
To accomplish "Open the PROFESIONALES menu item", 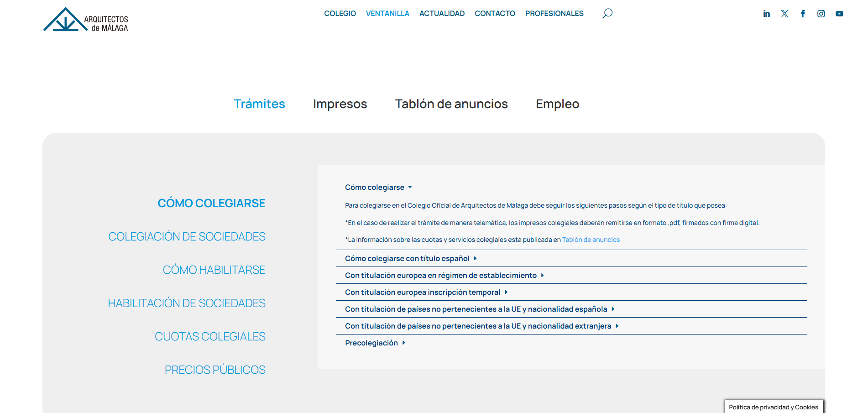I will pyautogui.click(x=554, y=14).
